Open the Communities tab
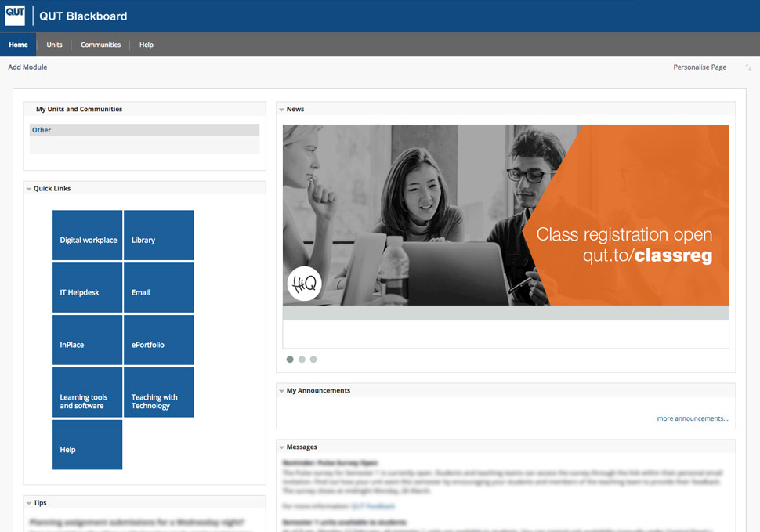Image resolution: width=760 pixels, height=532 pixels. pos(100,45)
